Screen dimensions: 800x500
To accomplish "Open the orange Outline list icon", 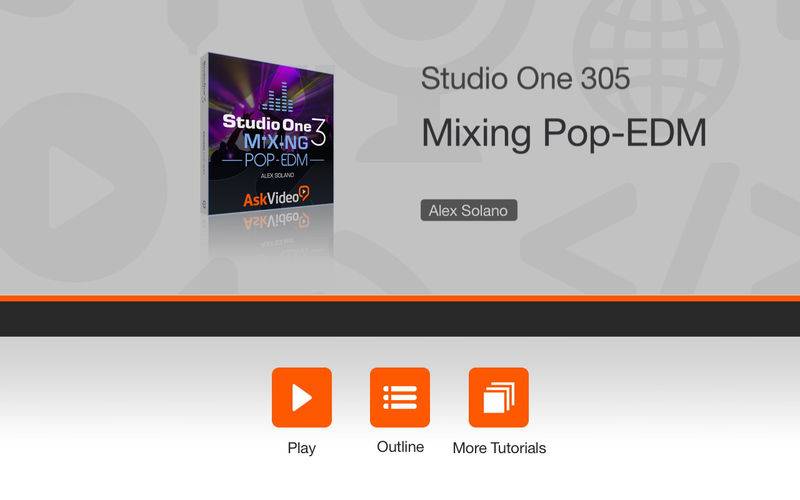I will click(400, 397).
